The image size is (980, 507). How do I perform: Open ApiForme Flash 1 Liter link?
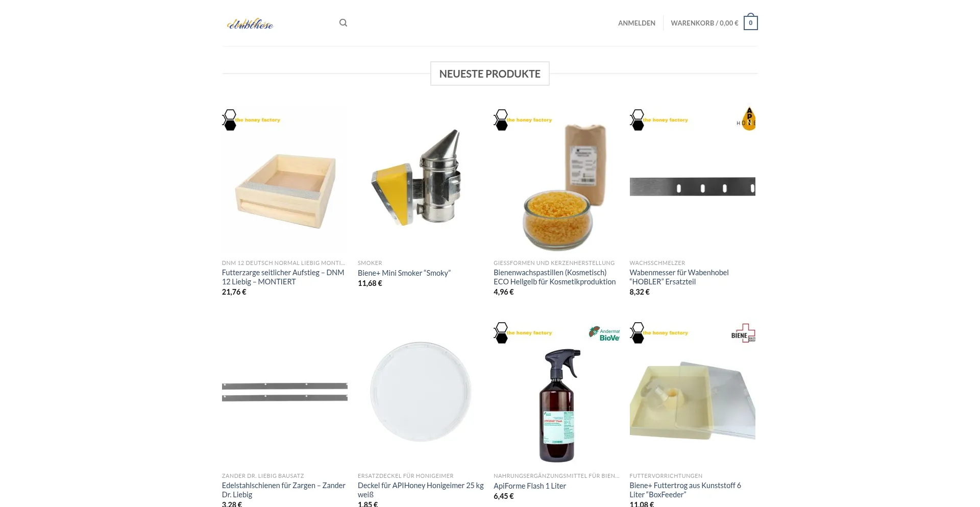[x=530, y=486]
